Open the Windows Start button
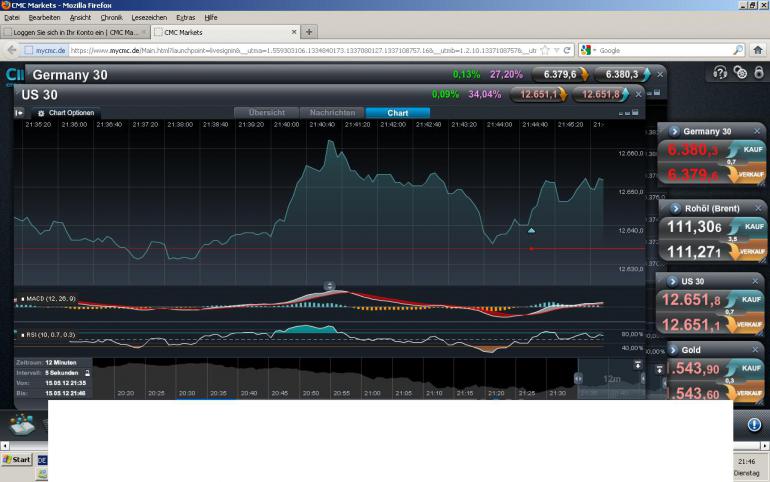The height and width of the screenshot is (482, 770). tap(17, 460)
